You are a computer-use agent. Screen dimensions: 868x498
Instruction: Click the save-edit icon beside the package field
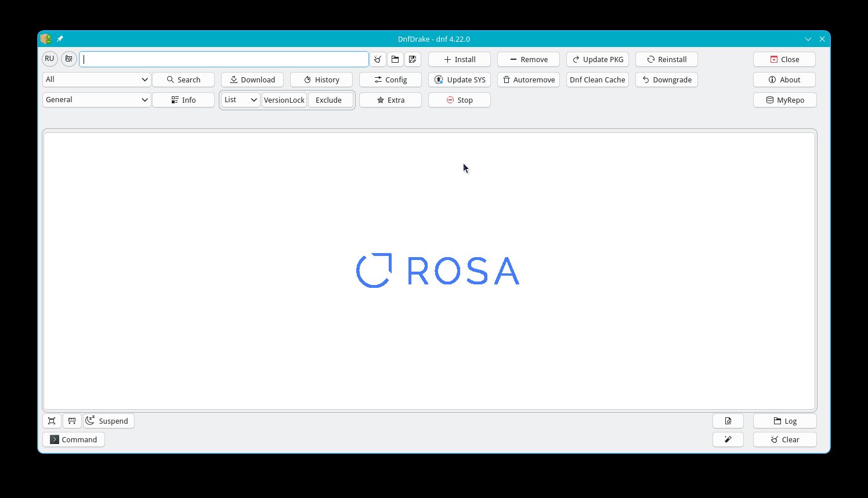(413, 59)
